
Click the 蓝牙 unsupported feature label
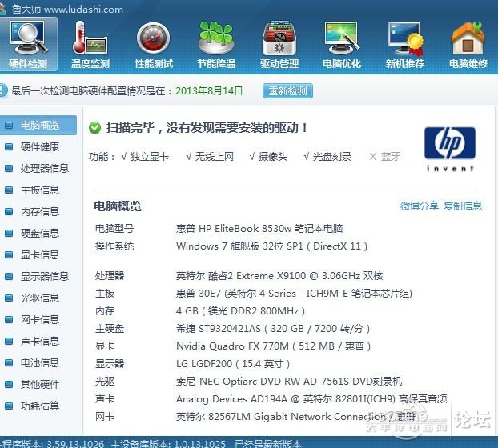coord(391,157)
